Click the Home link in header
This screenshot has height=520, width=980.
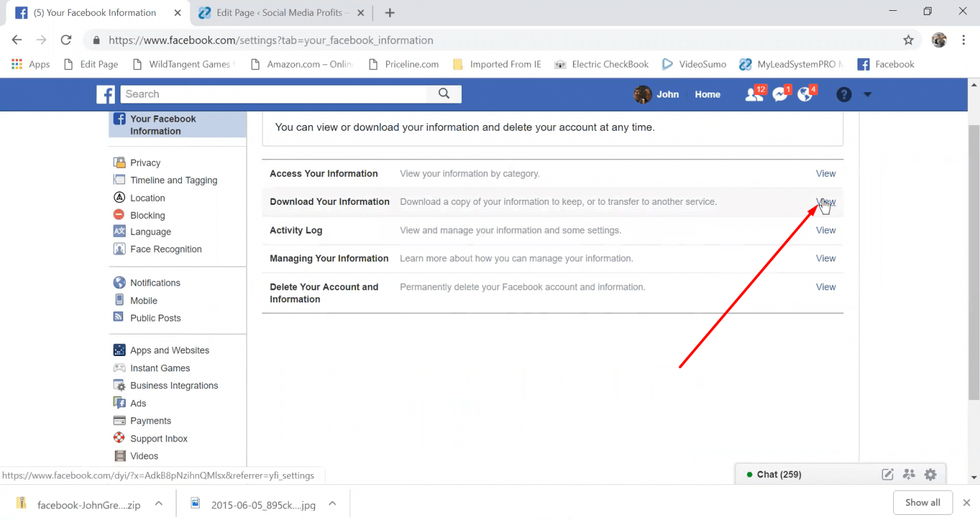pos(708,94)
